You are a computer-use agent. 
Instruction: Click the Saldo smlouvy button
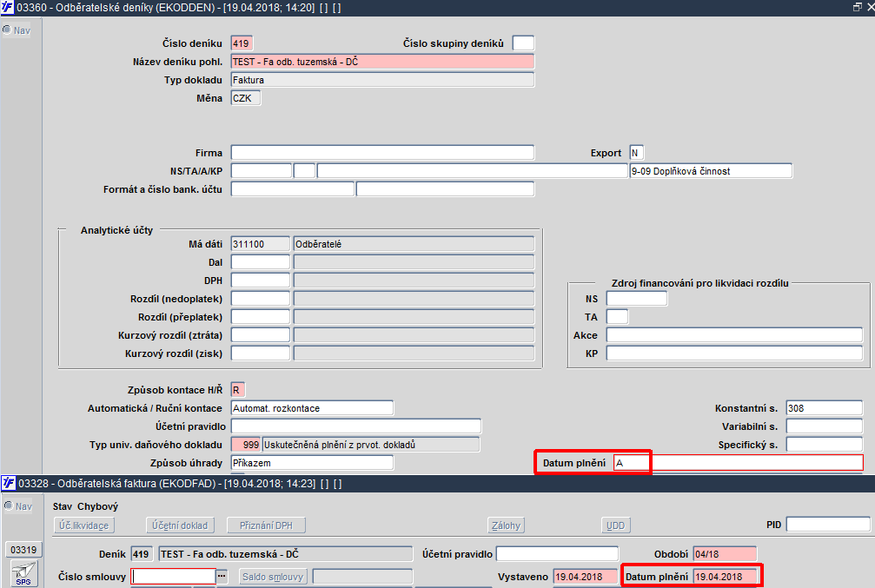[273, 577]
